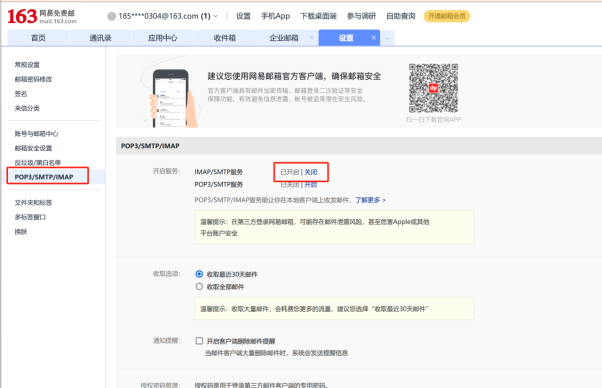Open 设置 in the top bar

(243, 16)
